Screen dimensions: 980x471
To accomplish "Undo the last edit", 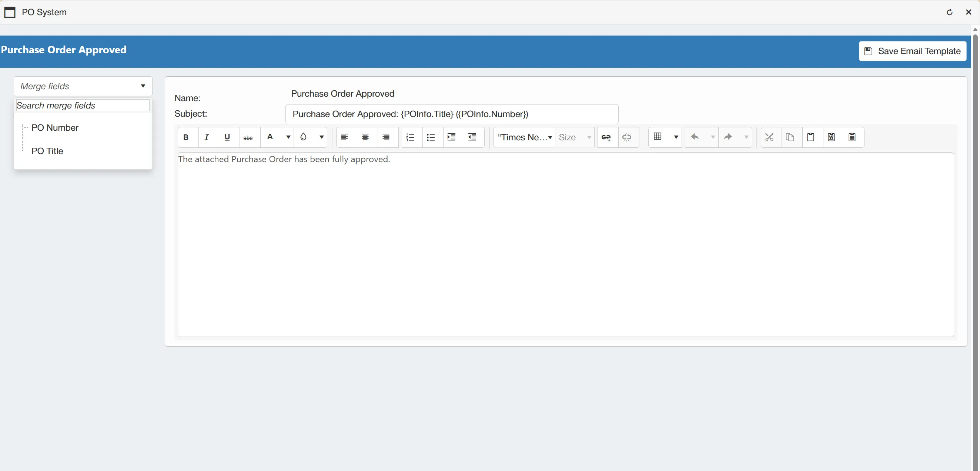I will (x=695, y=137).
